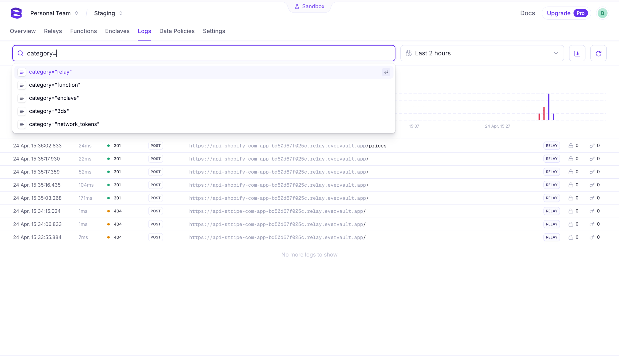
Task: Focus the category= search field
Action: point(204,53)
